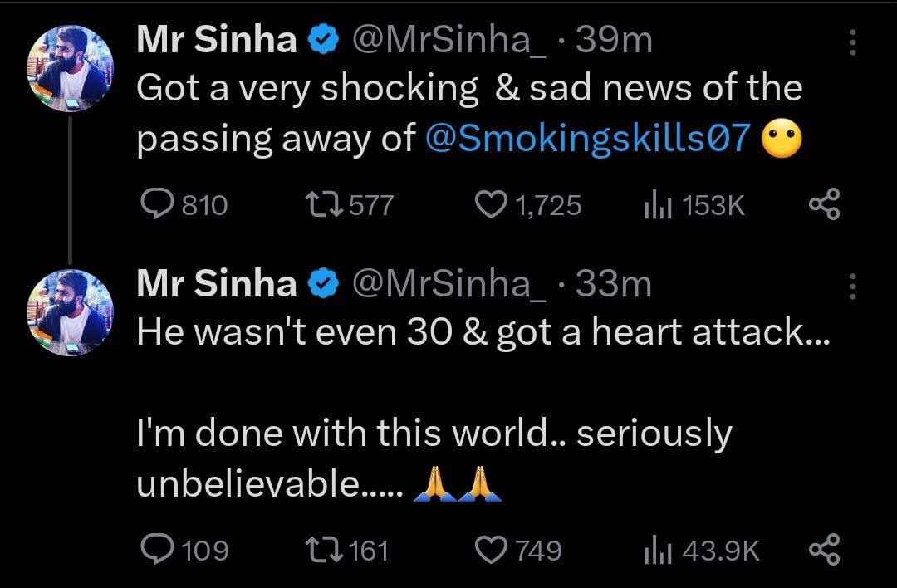Retweet the second tweet (161 retweets)

(x=321, y=550)
